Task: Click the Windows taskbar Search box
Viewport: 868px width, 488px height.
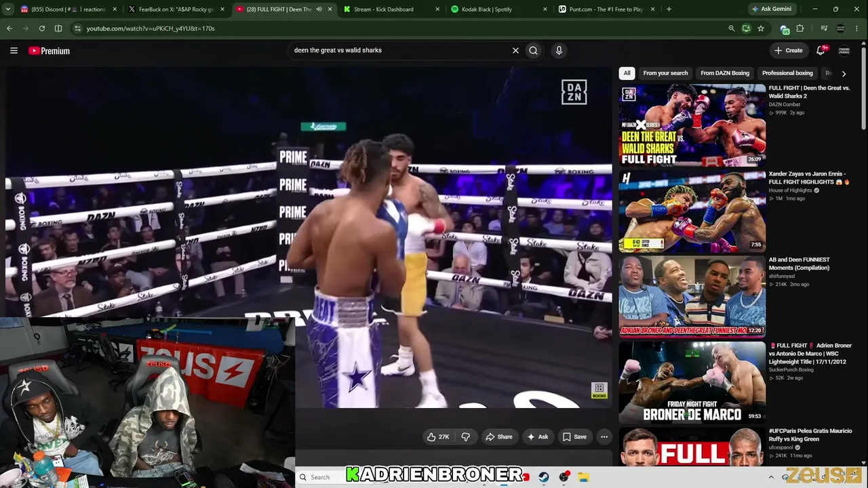Action: (321, 477)
